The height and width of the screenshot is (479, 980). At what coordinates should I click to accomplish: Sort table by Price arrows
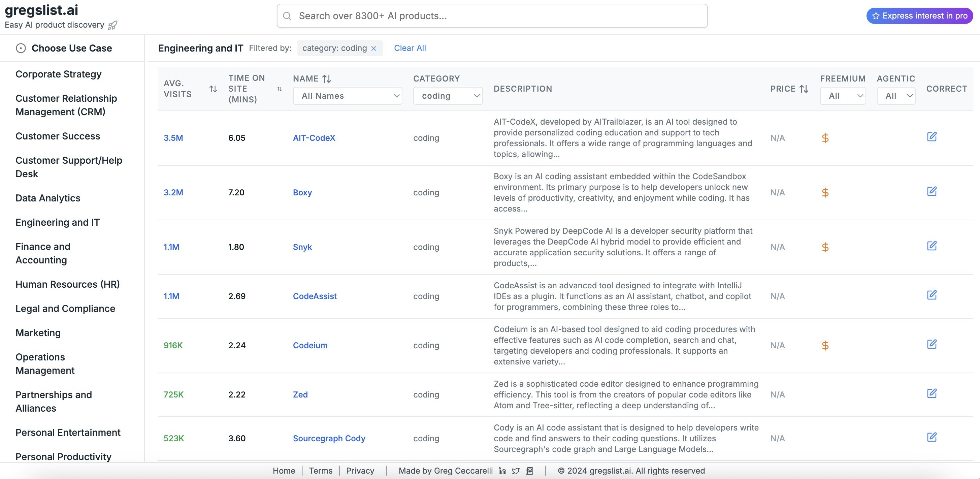[804, 89]
